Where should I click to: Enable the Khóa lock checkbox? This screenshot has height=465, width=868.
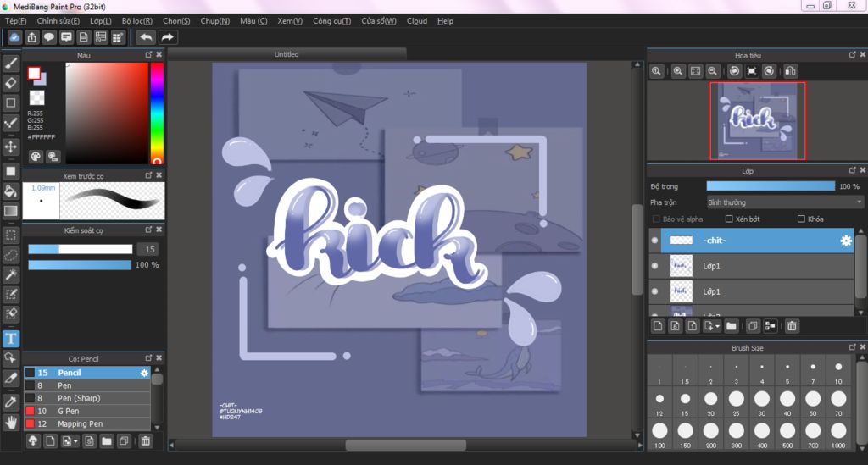click(x=801, y=219)
